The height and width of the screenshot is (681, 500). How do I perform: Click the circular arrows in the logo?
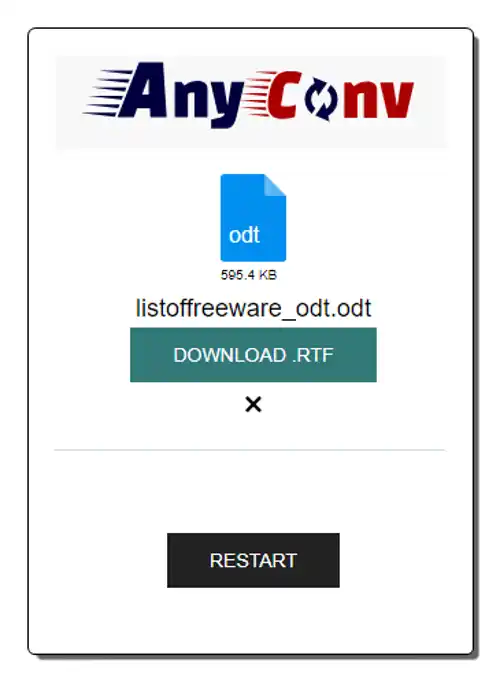[x=320, y=99]
